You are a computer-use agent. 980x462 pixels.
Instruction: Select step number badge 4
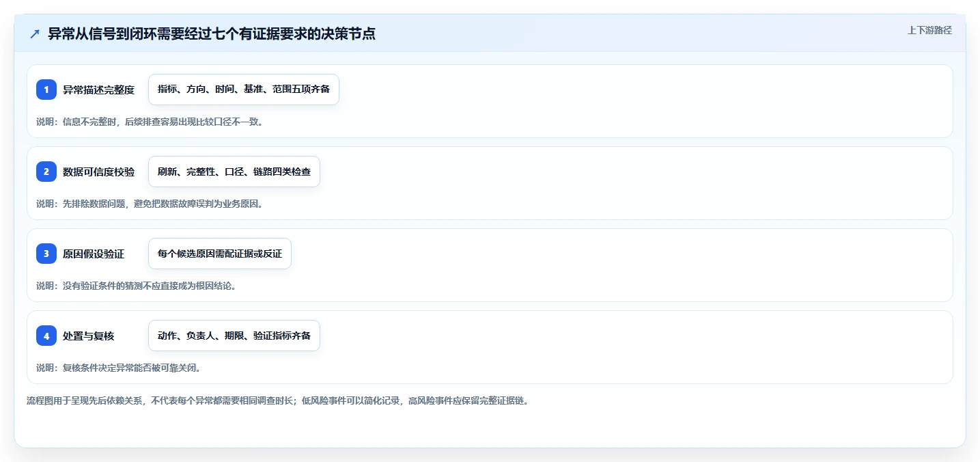pos(46,336)
